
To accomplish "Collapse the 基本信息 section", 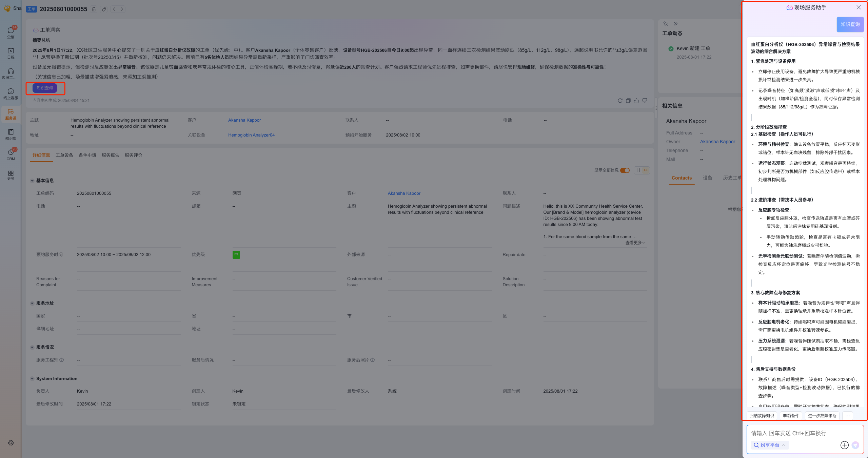I will point(32,181).
